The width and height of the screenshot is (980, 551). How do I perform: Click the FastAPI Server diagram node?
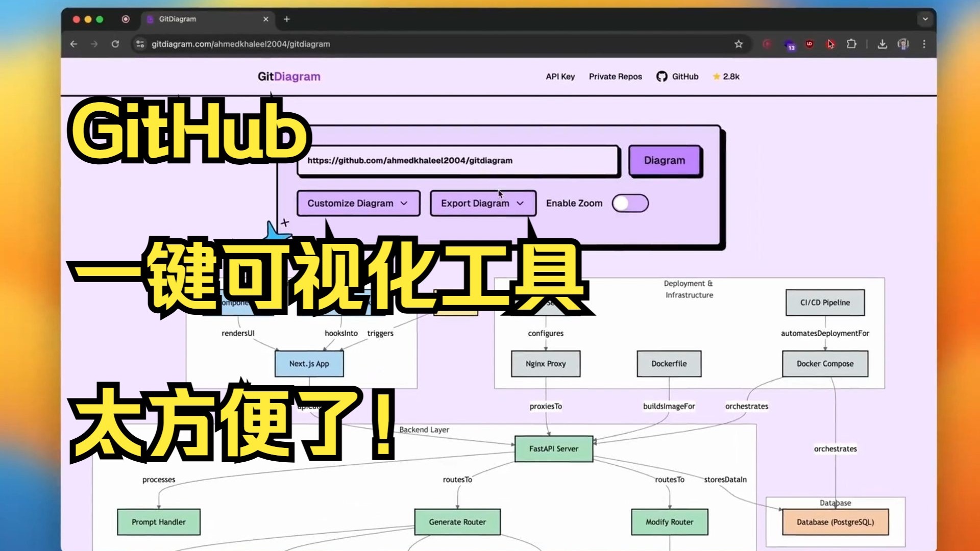[553, 449]
